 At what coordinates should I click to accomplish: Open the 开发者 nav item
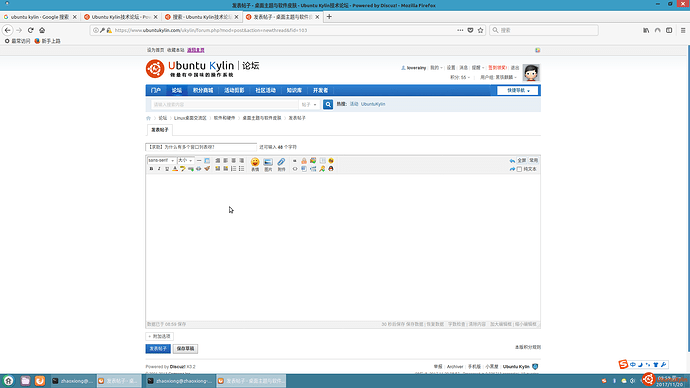320,90
